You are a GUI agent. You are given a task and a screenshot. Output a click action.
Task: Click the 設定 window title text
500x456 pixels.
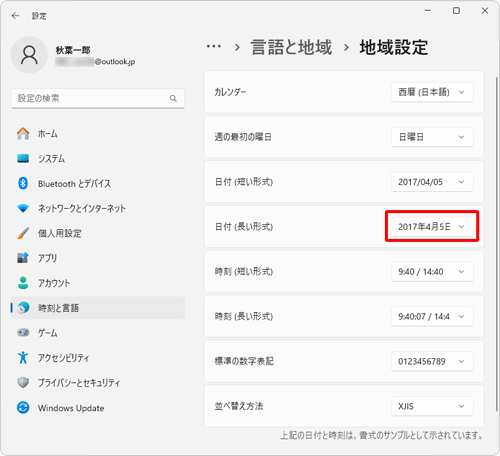pyautogui.click(x=39, y=16)
